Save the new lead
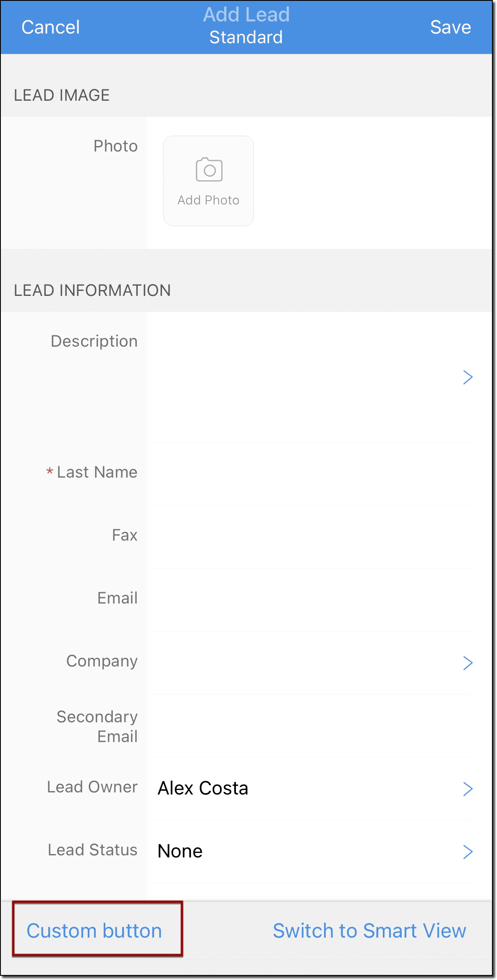Viewport: 497px width, 980px height. (450, 27)
